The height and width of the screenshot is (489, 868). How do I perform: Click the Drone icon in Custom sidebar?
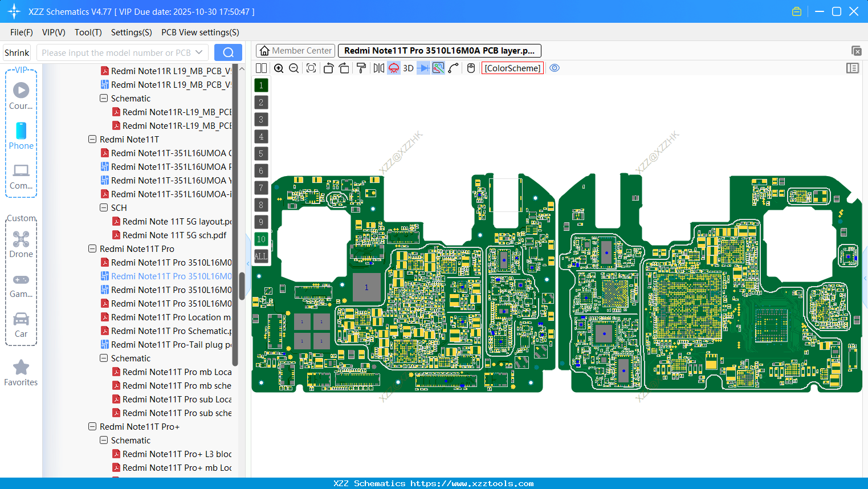[x=21, y=240]
